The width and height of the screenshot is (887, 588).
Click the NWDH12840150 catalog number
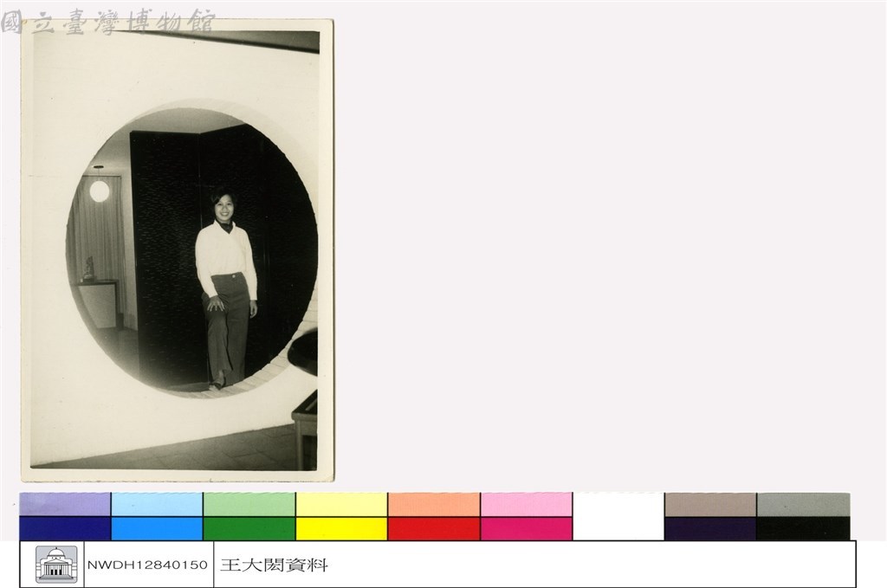tap(147, 565)
